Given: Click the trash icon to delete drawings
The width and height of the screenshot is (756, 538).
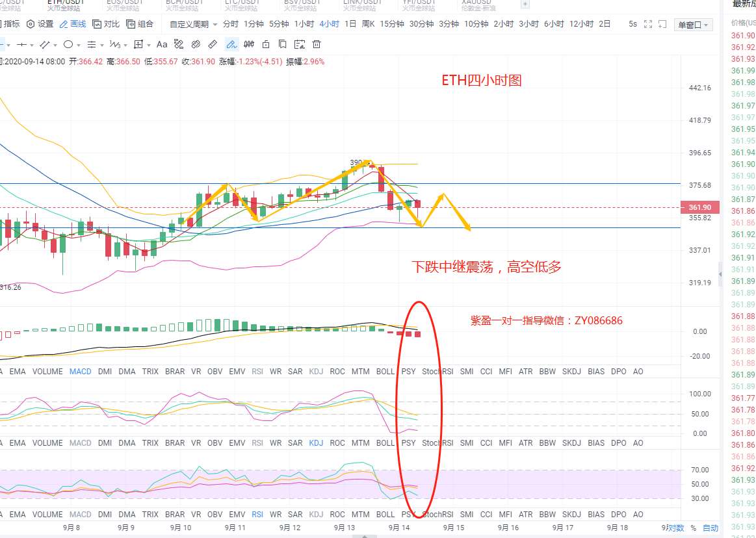Looking at the screenshot, I should tap(317, 45).
